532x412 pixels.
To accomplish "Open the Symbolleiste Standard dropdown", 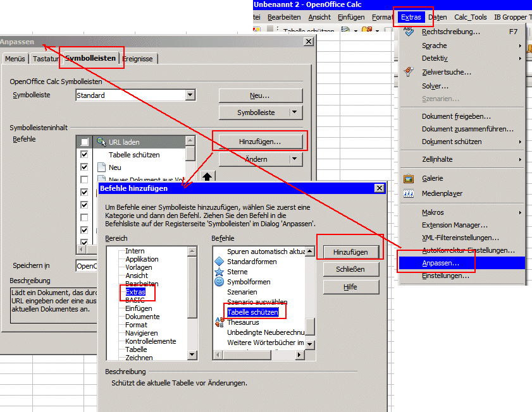I will pyautogui.click(x=190, y=95).
